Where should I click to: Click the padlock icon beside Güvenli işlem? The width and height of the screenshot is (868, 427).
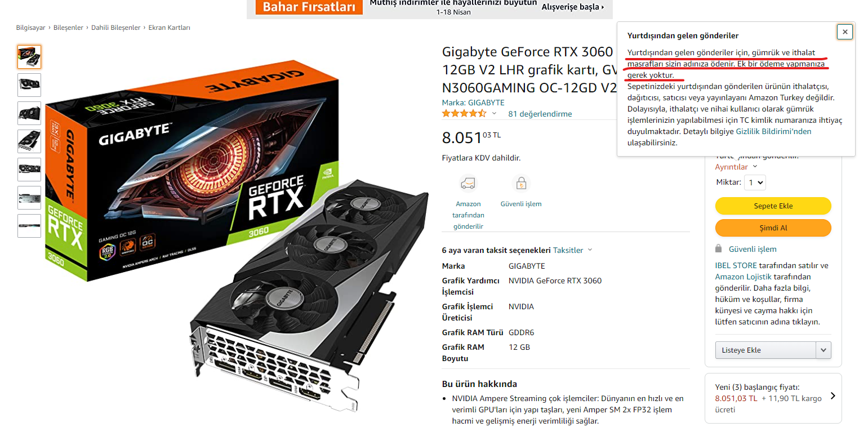click(718, 248)
